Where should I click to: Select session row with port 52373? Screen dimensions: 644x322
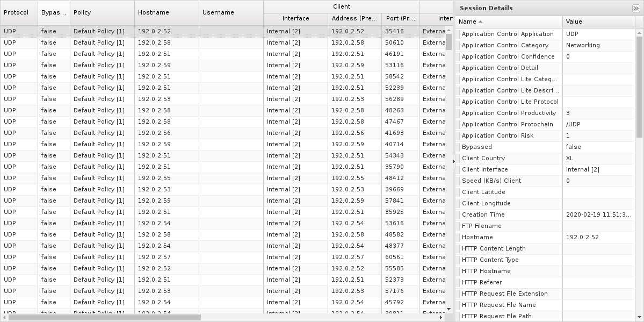coord(222,280)
